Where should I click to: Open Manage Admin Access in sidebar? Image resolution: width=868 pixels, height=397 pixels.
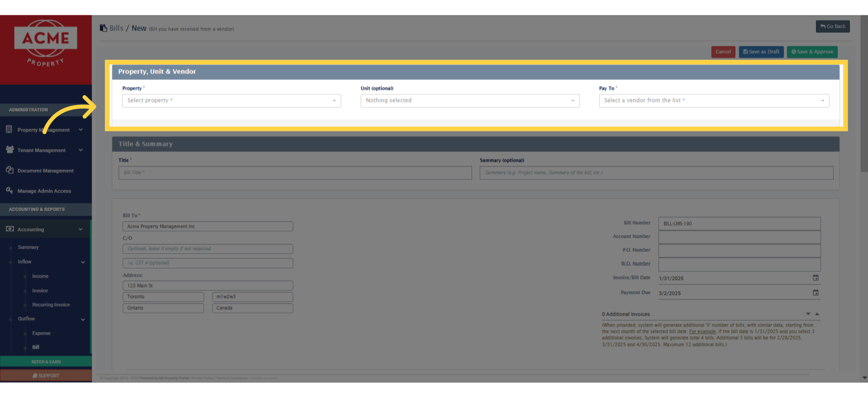point(45,191)
